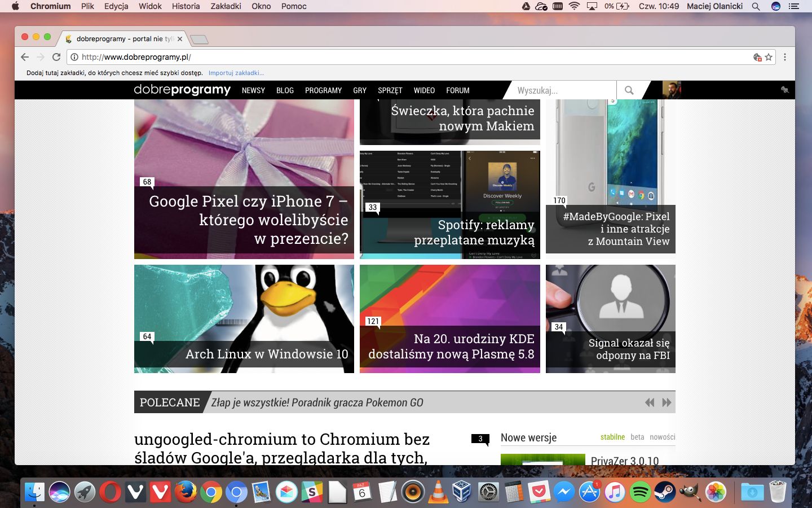Image resolution: width=812 pixels, height=508 pixels.
Task: Go back with the browser back arrow
Action: (24, 57)
